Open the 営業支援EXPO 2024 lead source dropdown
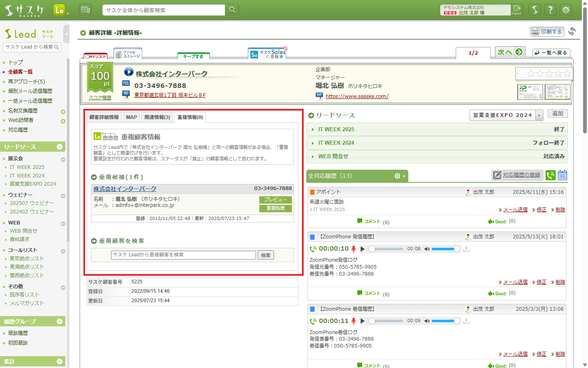This screenshot has width=588, height=368. (x=539, y=115)
